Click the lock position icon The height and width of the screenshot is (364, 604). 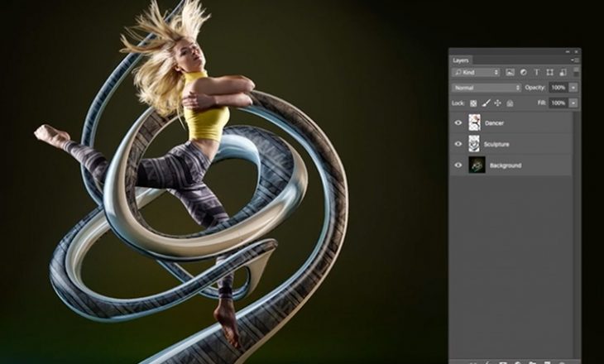[497, 103]
